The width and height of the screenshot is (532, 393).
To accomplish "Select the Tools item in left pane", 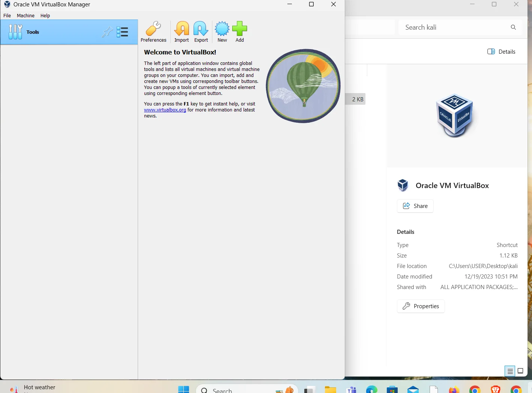I will click(69, 32).
